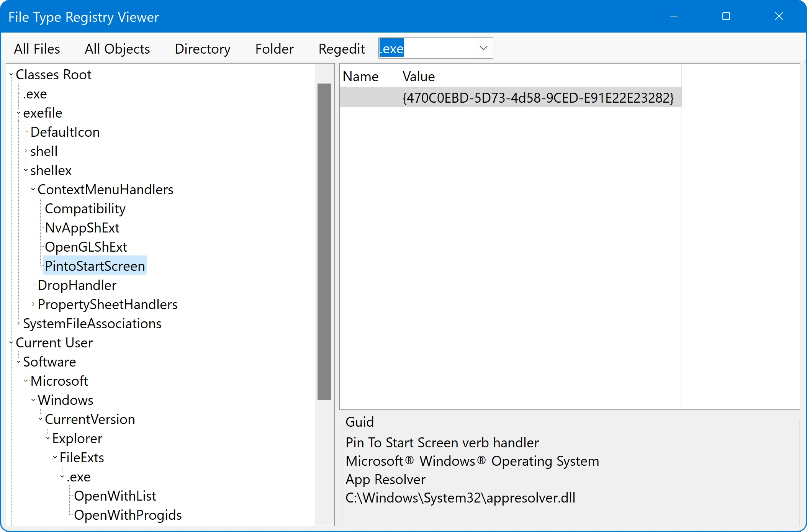Select the OpenGLShExt tree item
The width and height of the screenshot is (807, 532).
pos(86,247)
